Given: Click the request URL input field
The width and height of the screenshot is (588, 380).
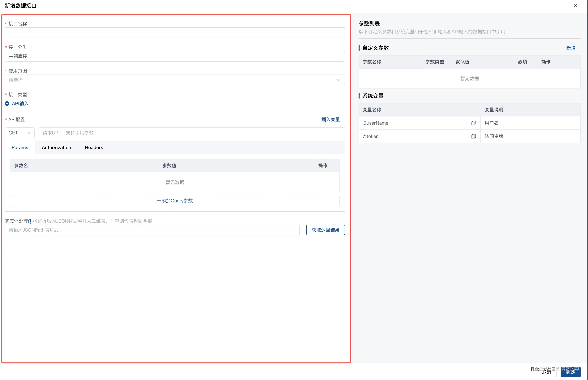Looking at the screenshot, I should [x=191, y=133].
